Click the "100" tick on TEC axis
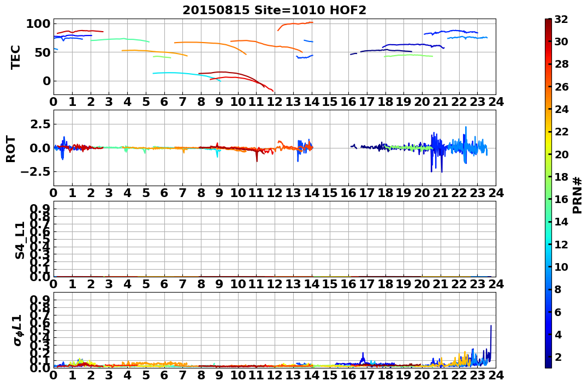 click(38, 24)
